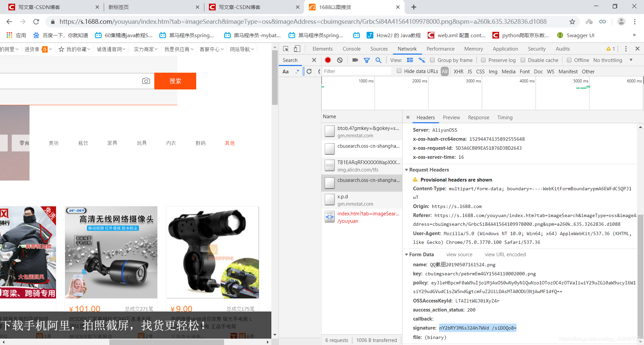The height and width of the screenshot is (345, 644).
Task: Switch to Console tab
Action: pyautogui.click(x=352, y=49)
